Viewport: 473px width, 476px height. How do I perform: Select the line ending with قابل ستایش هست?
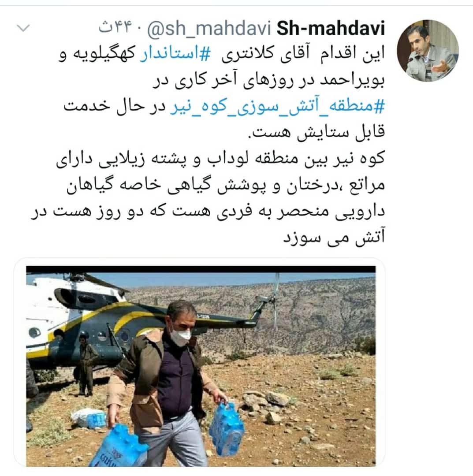click(317, 132)
